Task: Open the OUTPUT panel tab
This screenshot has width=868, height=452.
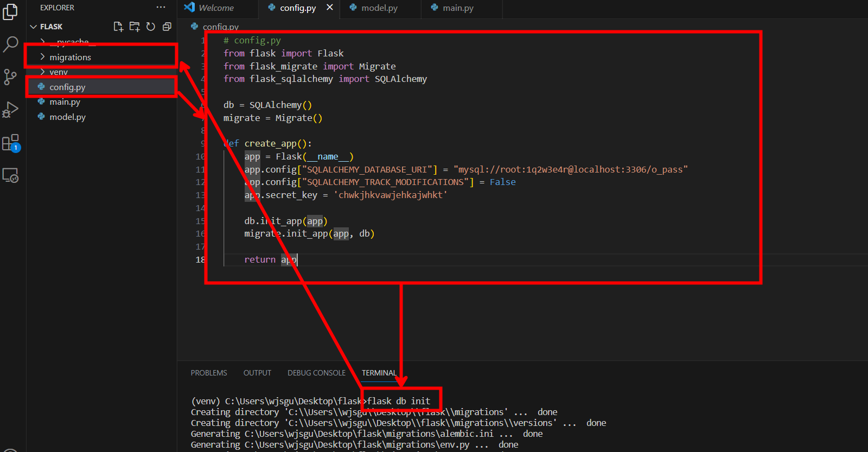Action: [257, 373]
